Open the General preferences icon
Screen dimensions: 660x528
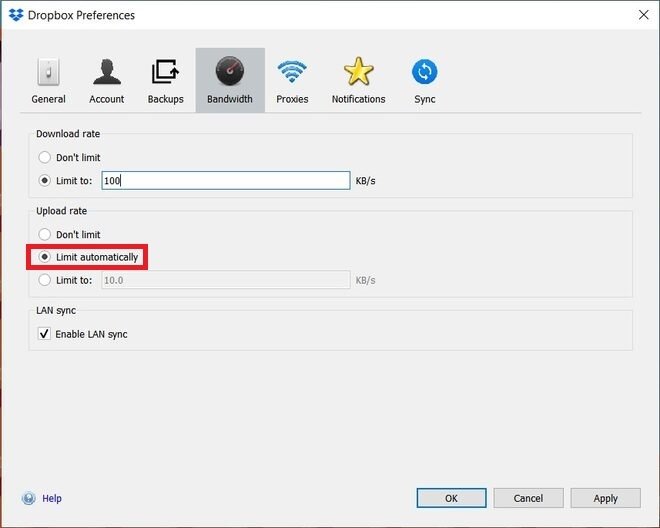(48, 72)
